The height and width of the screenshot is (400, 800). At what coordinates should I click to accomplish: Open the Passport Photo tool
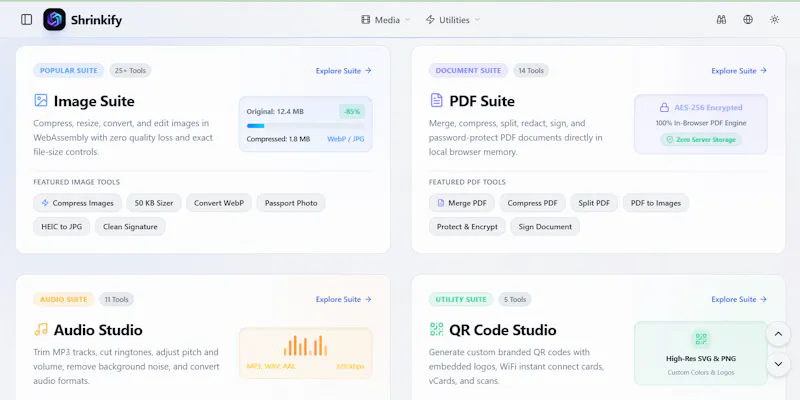click(291, 203)
